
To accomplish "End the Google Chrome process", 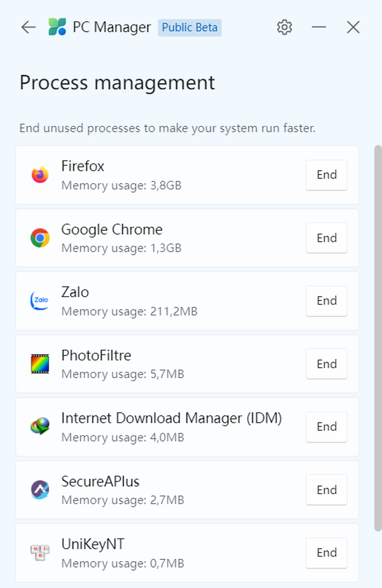I will tap(326, 238).
